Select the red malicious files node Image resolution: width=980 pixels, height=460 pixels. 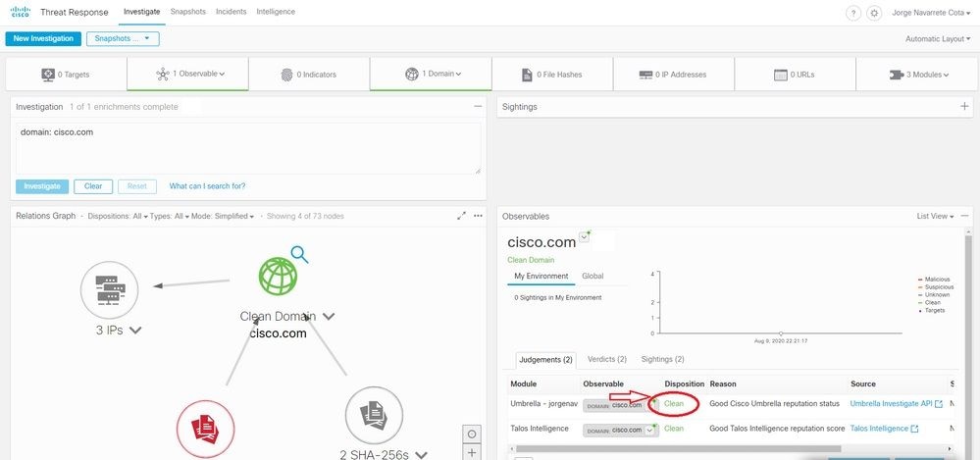click(x=206, y=430)
